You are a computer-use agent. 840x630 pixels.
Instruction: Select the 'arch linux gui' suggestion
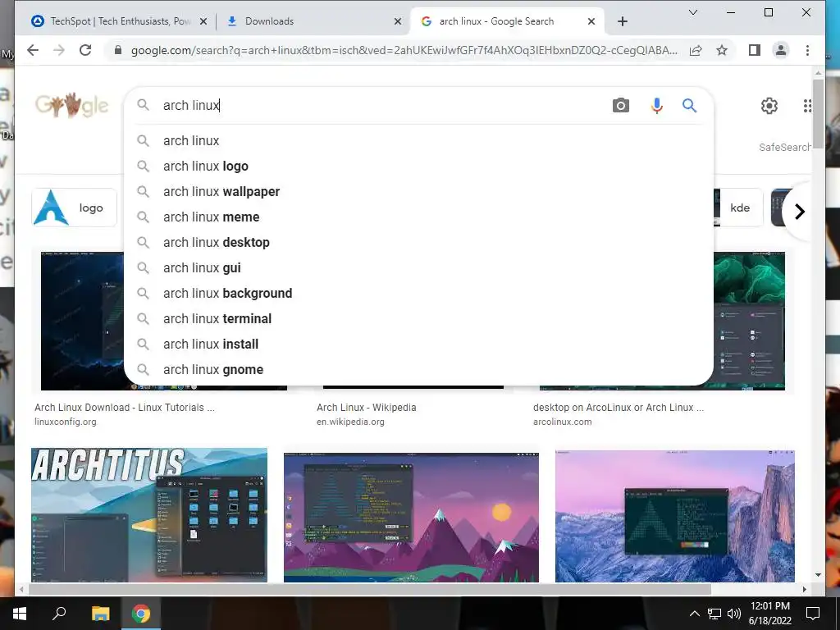(x=418, y=268)
